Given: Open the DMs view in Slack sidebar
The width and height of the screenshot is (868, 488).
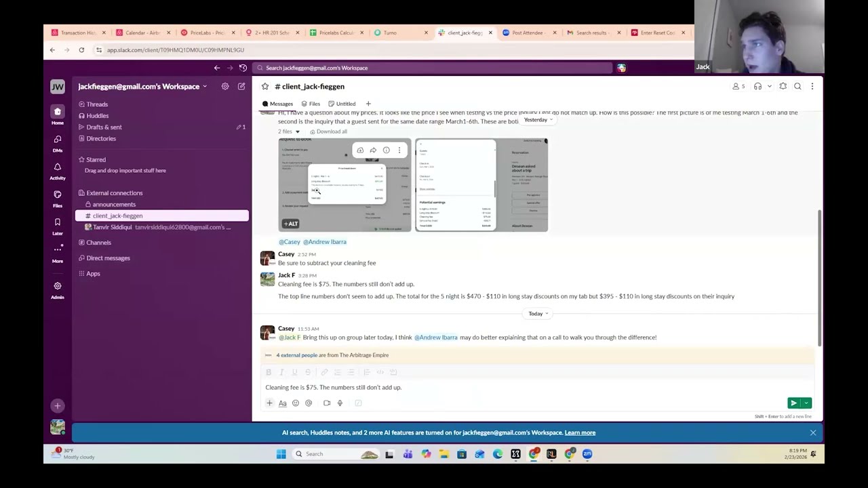Looking at the screenshot, I should (x=58, y=142).
